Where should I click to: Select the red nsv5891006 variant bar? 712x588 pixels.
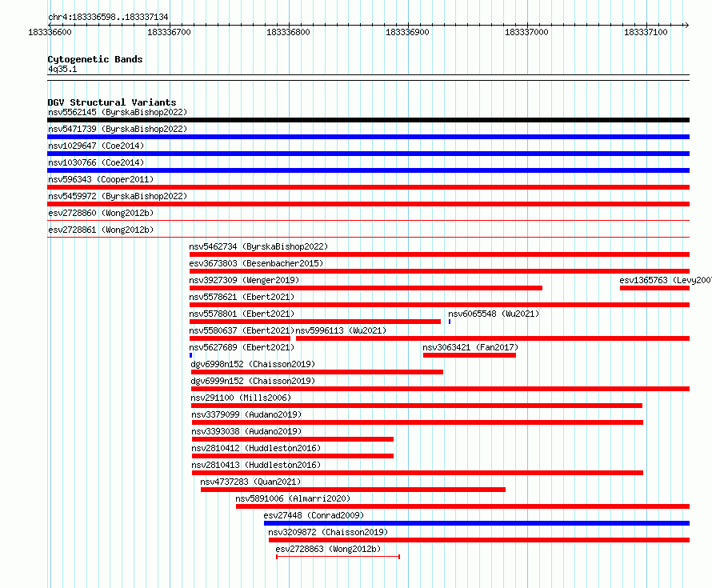tap(462, 506)
